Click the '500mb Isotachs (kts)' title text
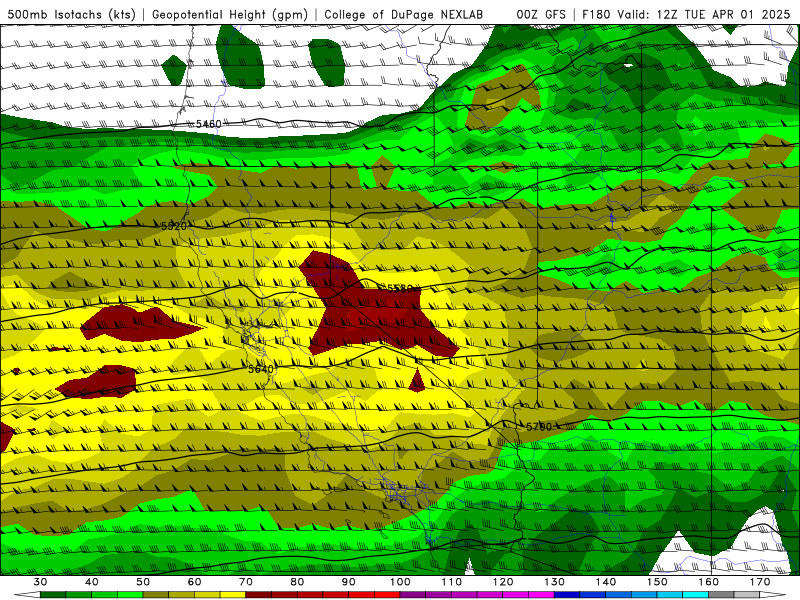Image resolution: width=800 pixels, height=600 pixels. (x=72, y=14)
